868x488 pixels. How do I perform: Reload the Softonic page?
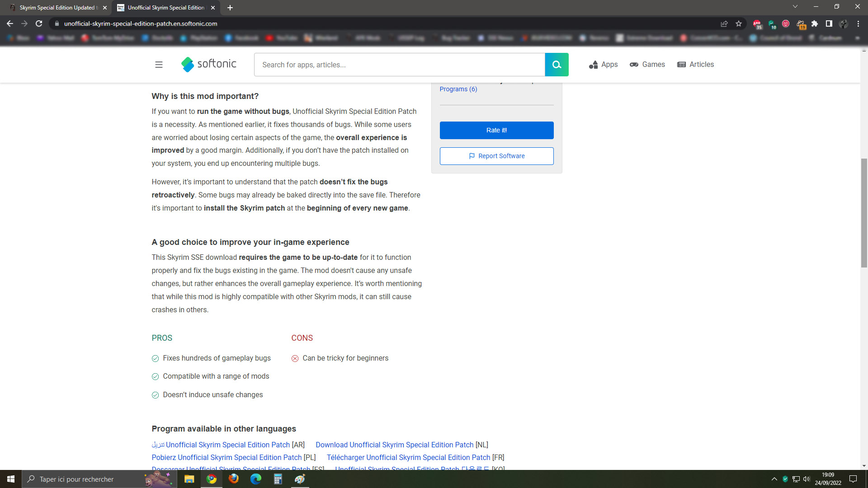39,23
